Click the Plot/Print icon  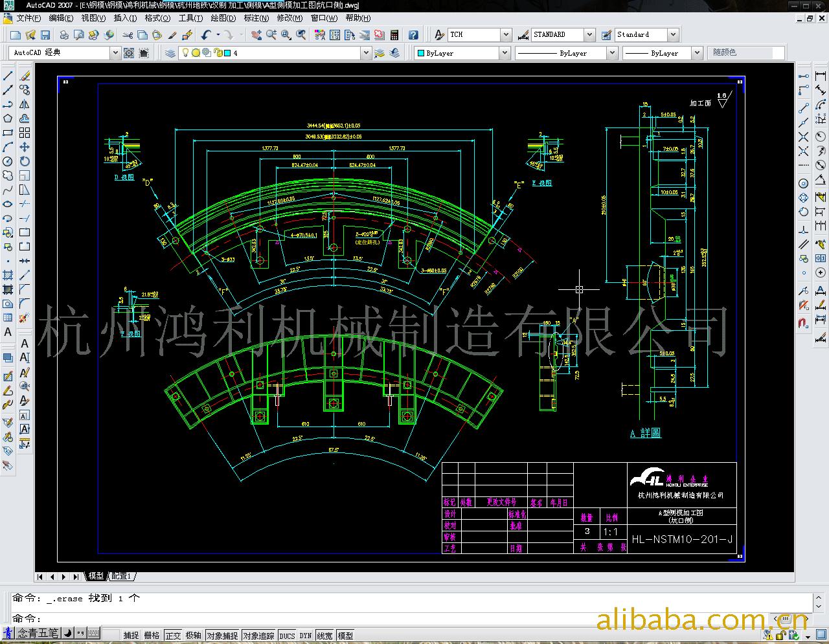click(64, 35)
